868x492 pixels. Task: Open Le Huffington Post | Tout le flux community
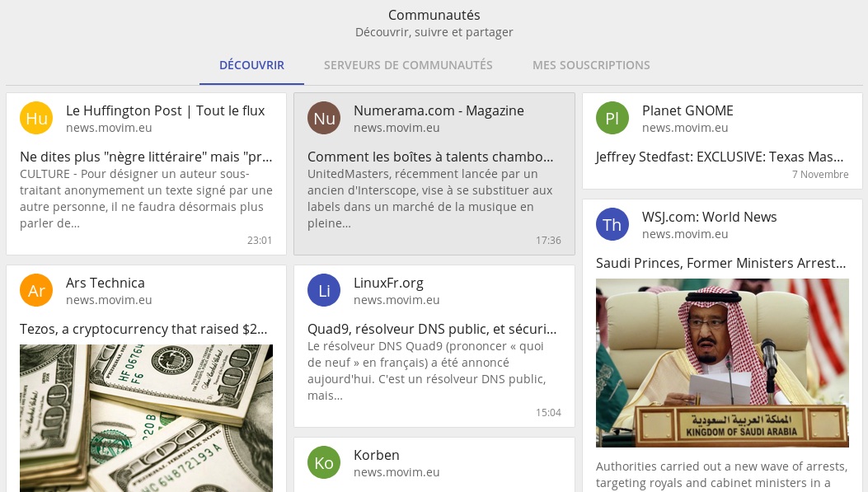tap(166, 110)
